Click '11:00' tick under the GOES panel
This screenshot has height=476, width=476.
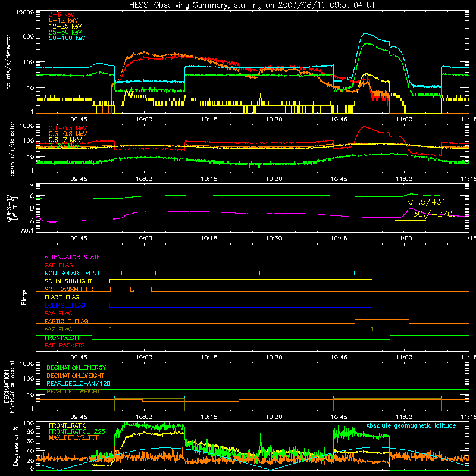pyautogui.click(x=404, y=239)
